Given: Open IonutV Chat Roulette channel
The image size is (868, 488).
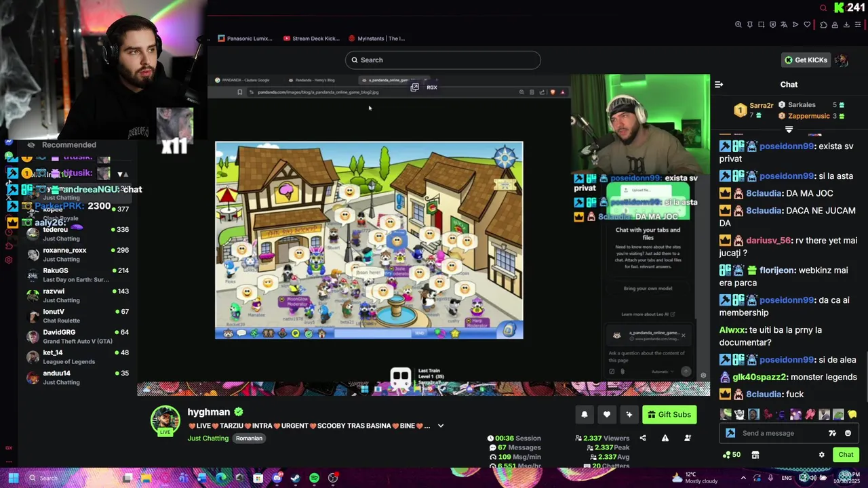Looking at the screenshot, I should tap(77, 316).
